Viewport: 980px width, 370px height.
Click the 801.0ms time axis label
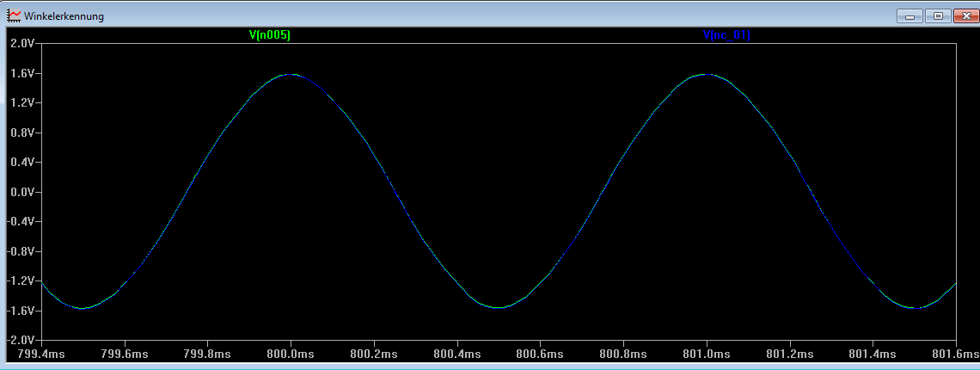pyautogui.click(x=707, y=355)
